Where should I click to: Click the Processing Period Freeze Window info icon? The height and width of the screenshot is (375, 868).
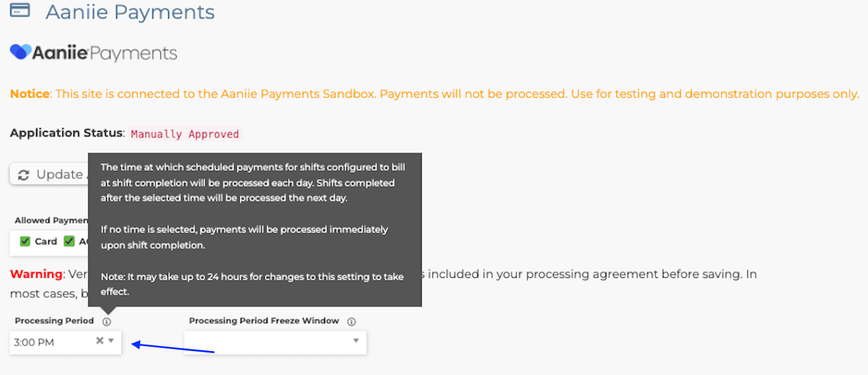pos(352,322)
